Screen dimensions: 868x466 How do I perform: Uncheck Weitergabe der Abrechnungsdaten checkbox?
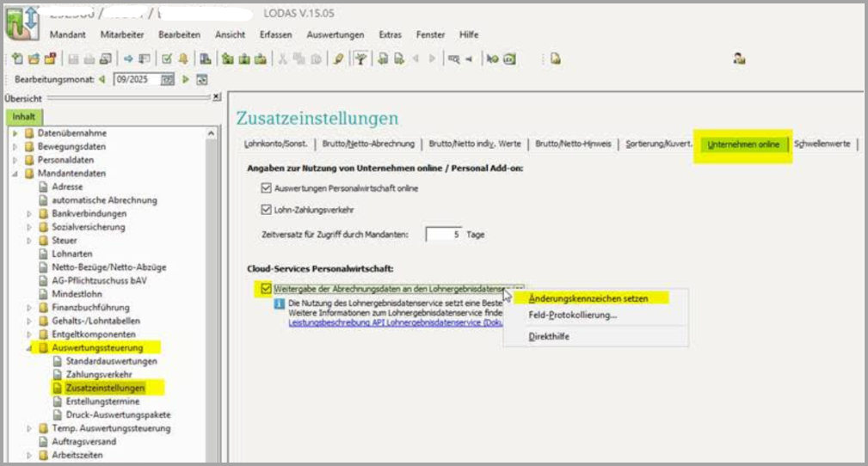coord(265,289)
